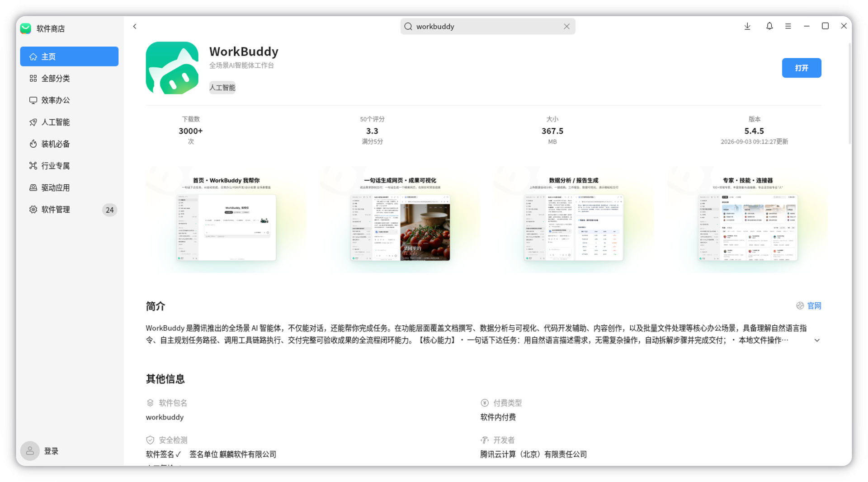Click 麒麟软件有限公司 signer text
Image resolution: width=868 pixels, height=482 pixels.
pos(248,454)
